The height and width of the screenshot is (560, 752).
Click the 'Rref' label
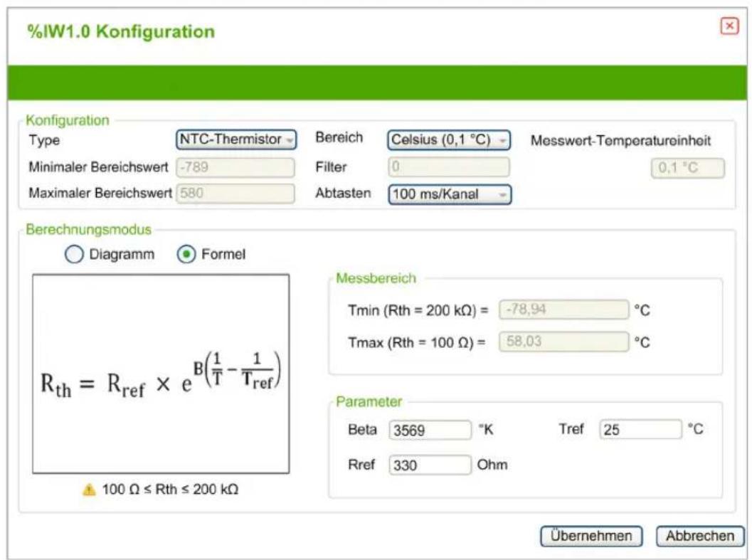tap(361, 465)
